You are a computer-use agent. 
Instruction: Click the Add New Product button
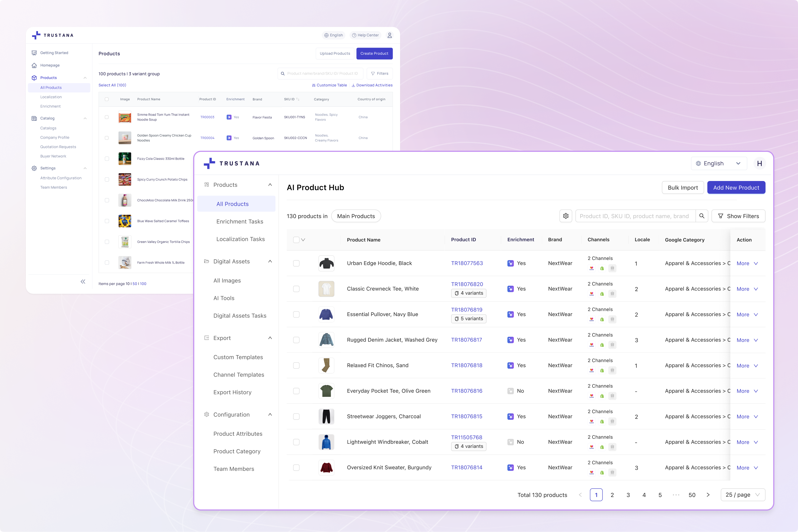(736, 188)
